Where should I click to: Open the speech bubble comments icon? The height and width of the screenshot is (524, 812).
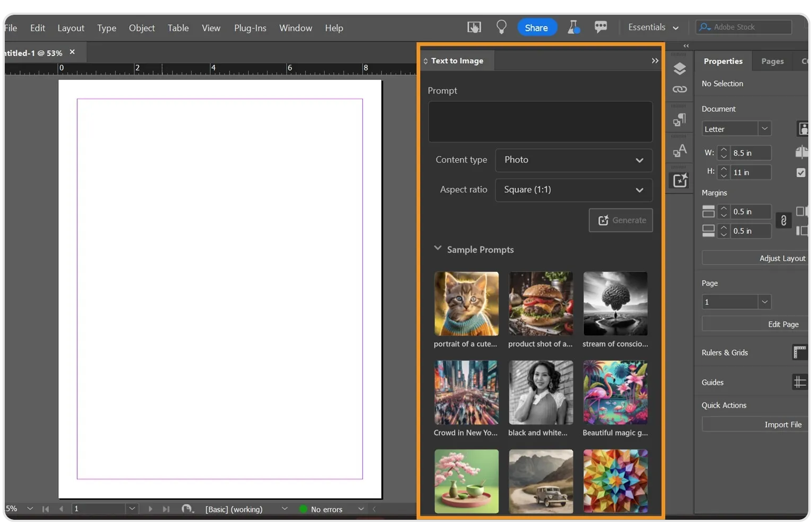[600, 27]
